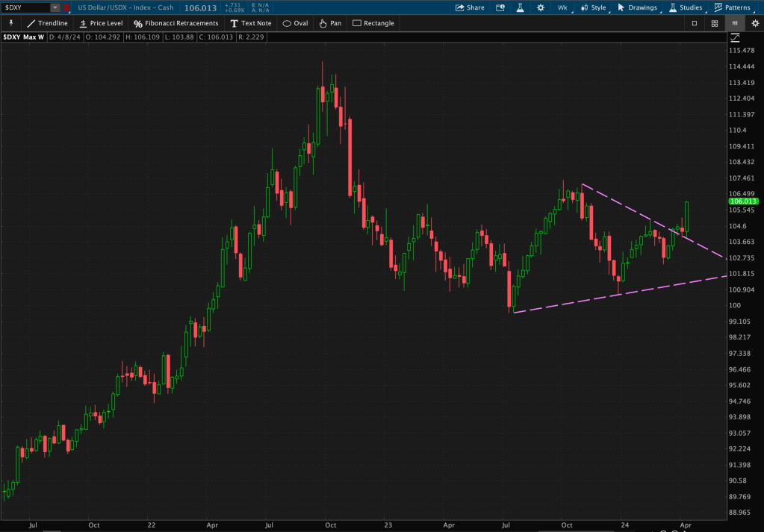Select the Text Note tool
The image size is (764, 532).
coord(251,23)
